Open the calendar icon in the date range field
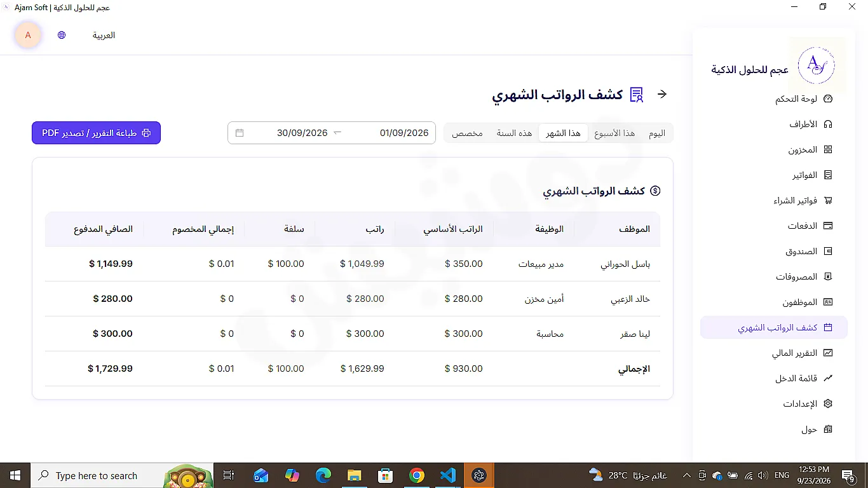 [x=240, y=133]
